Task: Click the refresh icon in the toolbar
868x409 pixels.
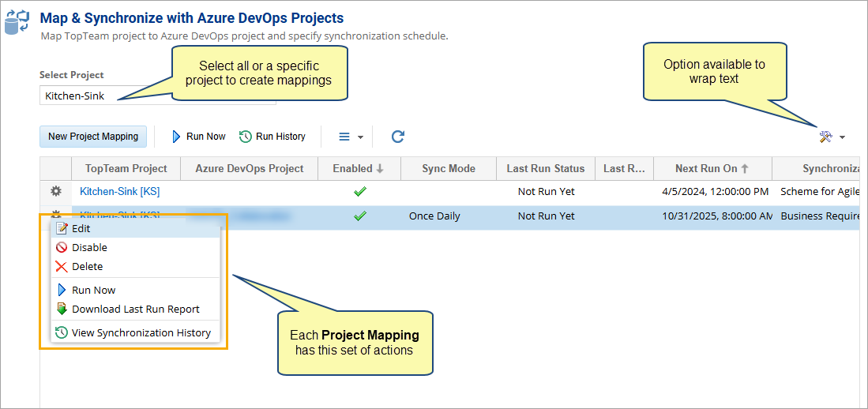Action: pyautogui.click(x=398, y=137)
